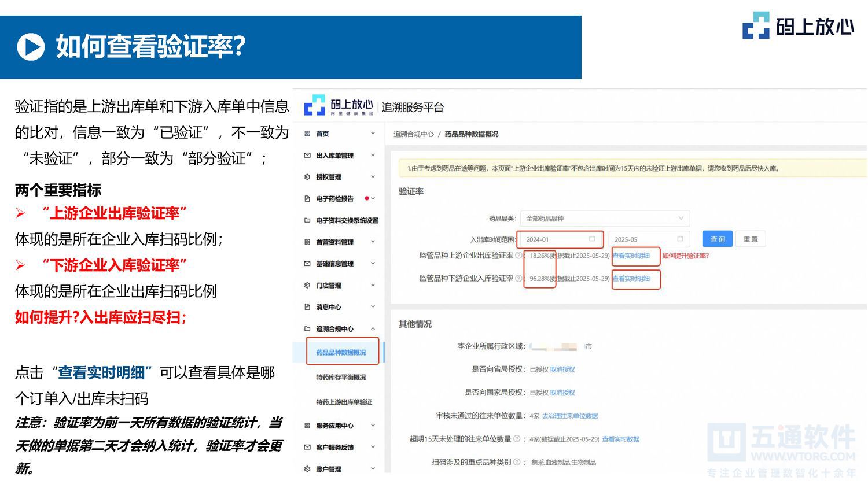The width and height of the screenshot is (868, 488).
Task: Click the document icon beside 电子药检报告
Action: pyautogui.click(x=307, y=198)
